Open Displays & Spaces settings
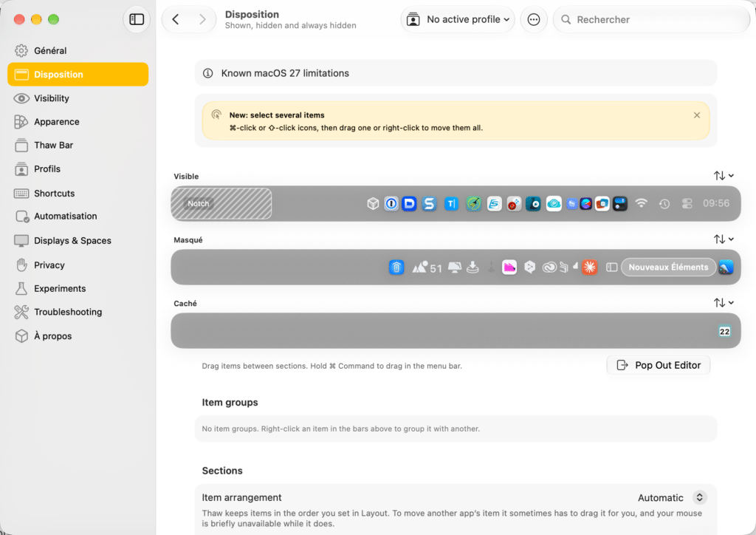 pyautogui.click(x=78, y=240)
